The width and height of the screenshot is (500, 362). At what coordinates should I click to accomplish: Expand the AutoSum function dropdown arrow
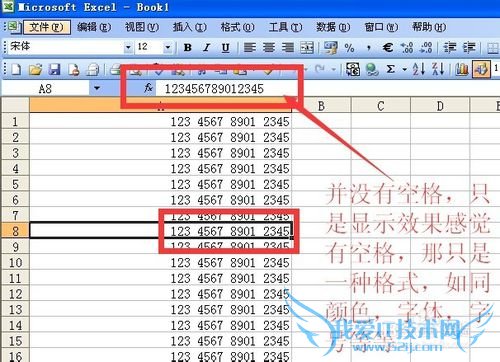[x=404, y=69]
